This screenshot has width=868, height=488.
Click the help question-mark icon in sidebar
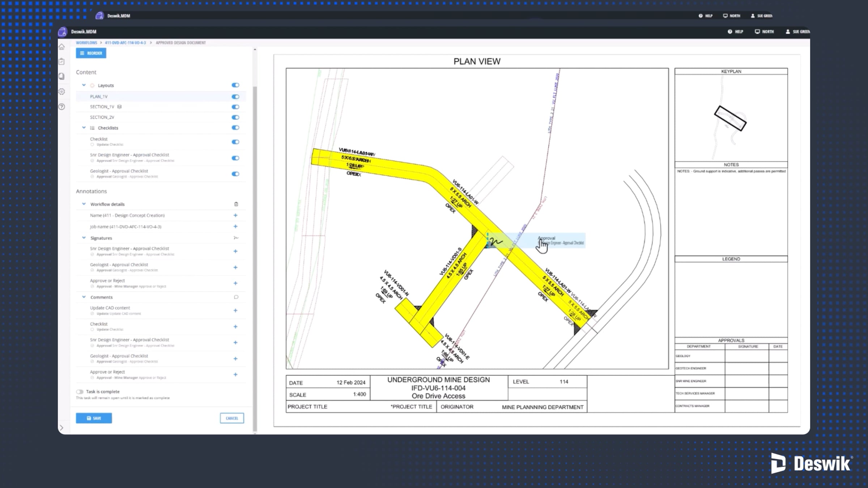[x=62, y=107]
